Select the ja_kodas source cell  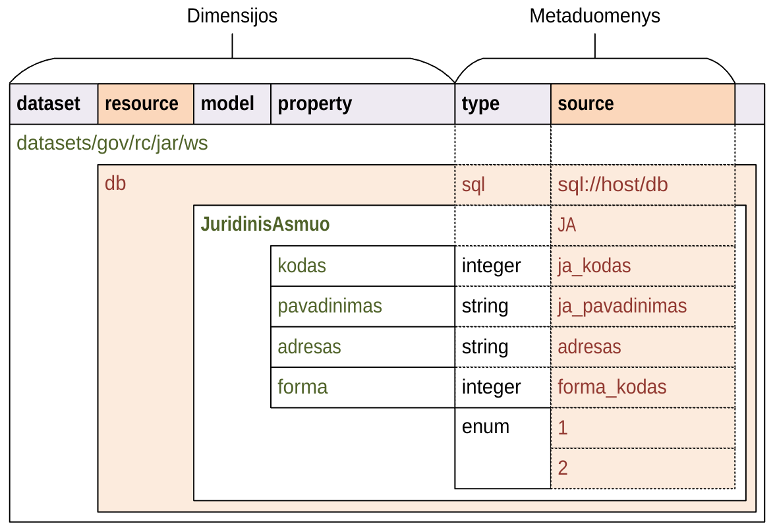(x=594, y=266)
